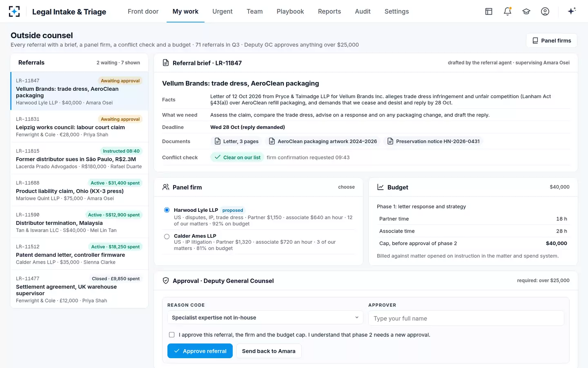This screenshot has width=588, height=368.
Task: Open the 'Letter, 3 pages' document
Action: click(237, 141)
